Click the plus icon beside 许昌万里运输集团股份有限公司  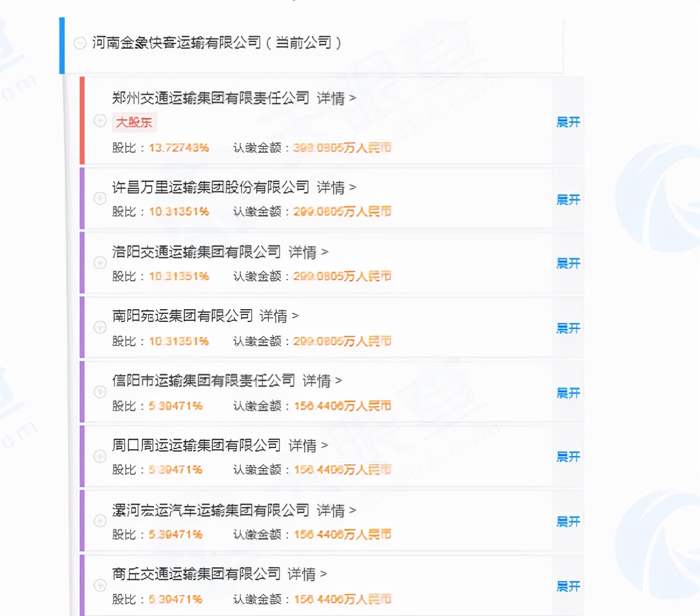[100, 198]
